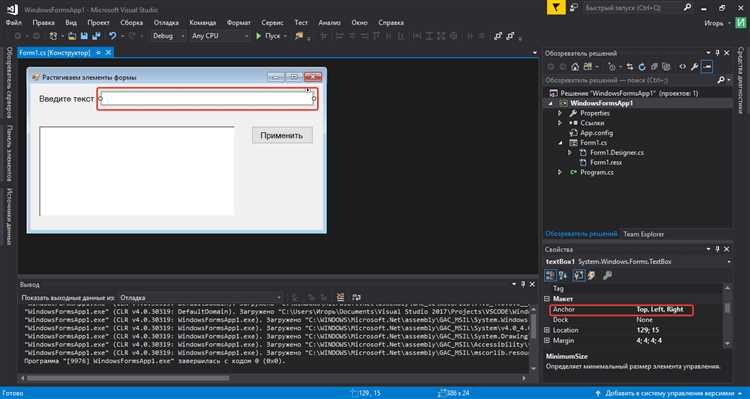Toggle Preview Selected Items in Solution Explorer

coord(707,66)
